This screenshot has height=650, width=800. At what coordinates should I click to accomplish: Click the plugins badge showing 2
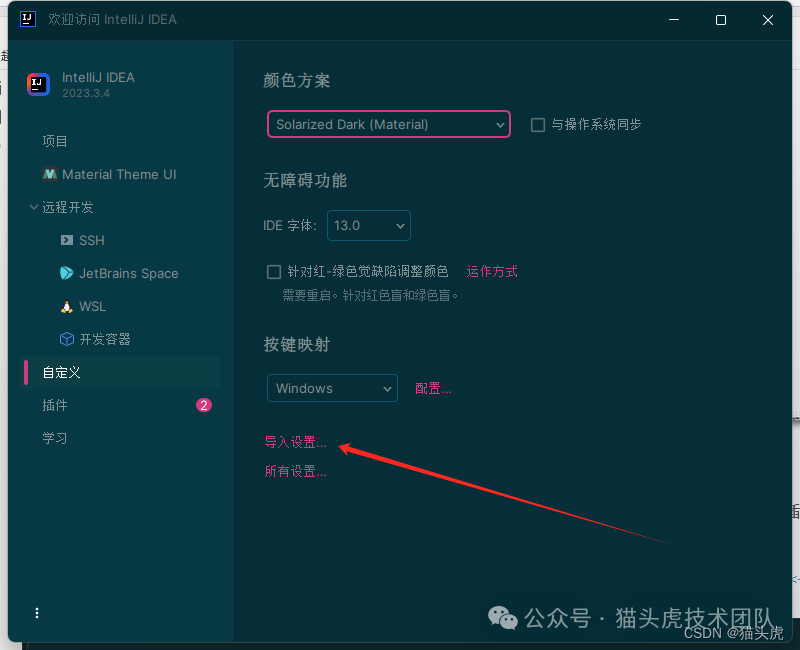click(204, 405)
